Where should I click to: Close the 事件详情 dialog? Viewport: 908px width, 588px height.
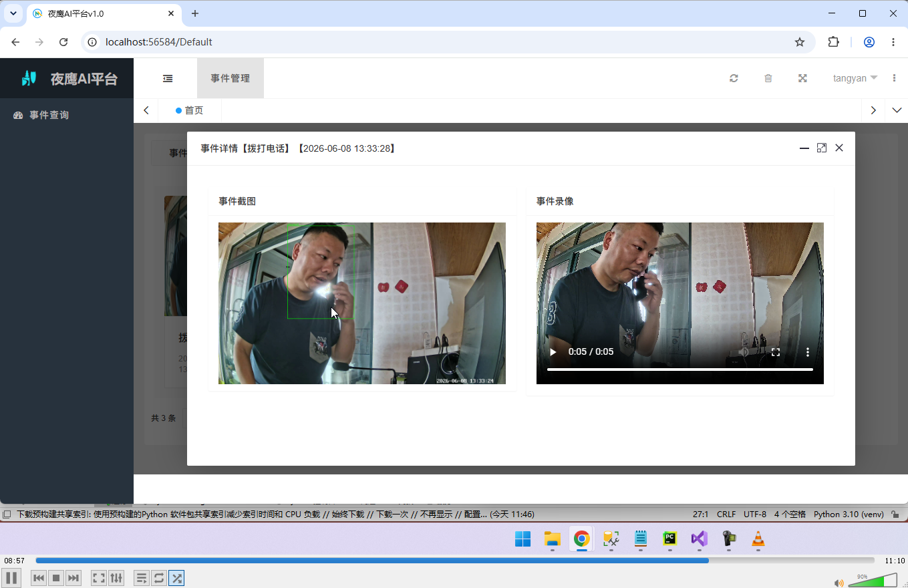point(839,148)
